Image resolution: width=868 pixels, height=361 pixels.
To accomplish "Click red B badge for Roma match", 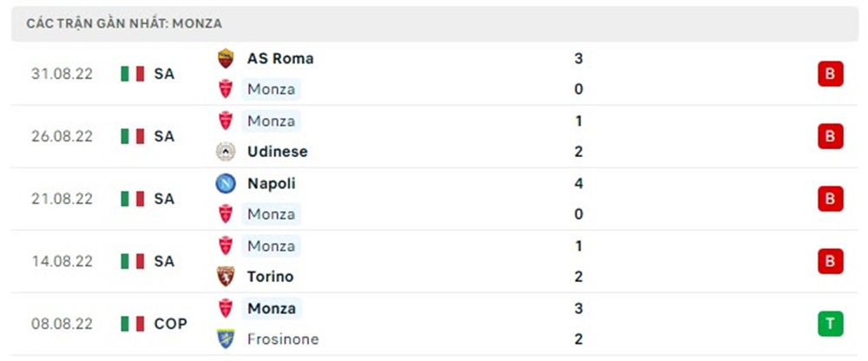I will [830, 74].
